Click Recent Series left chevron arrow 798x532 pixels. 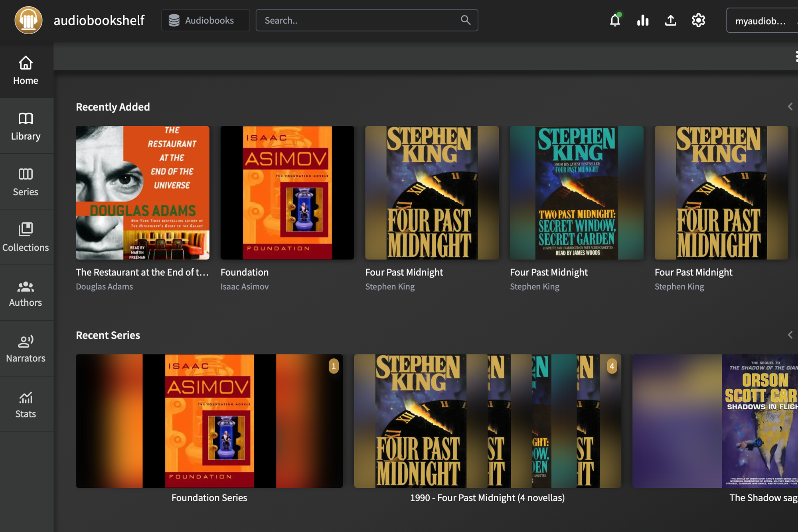790,335
